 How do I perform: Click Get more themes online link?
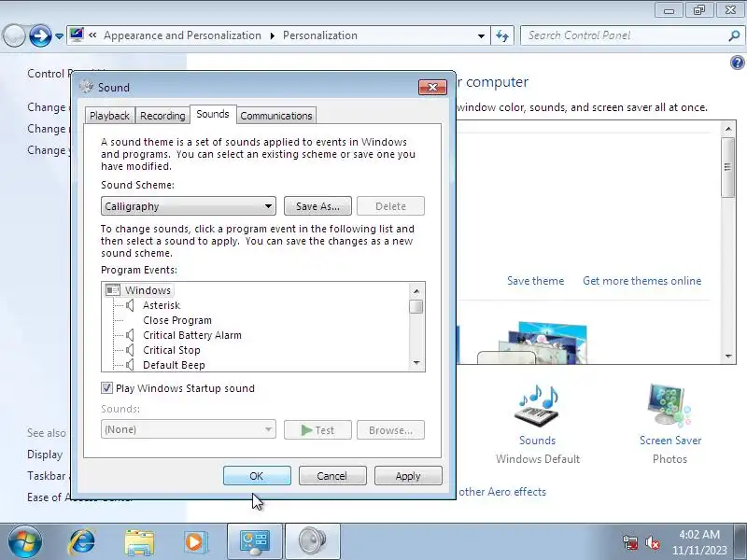pos(641,281)
